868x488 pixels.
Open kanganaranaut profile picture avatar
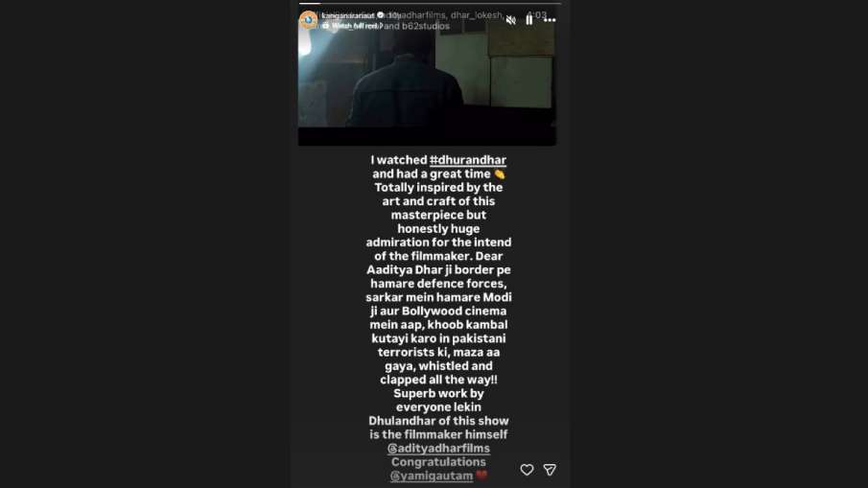click(308, 20)
